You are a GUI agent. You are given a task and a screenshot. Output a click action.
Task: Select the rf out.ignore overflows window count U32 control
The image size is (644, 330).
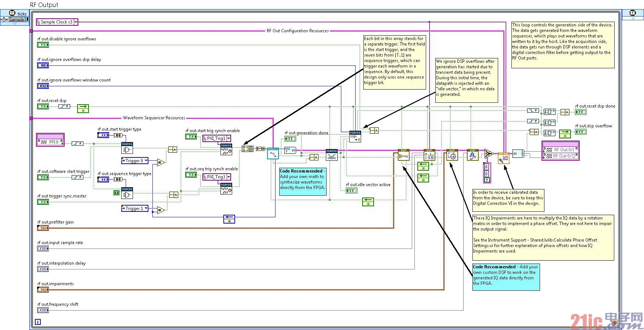[43, 86]
